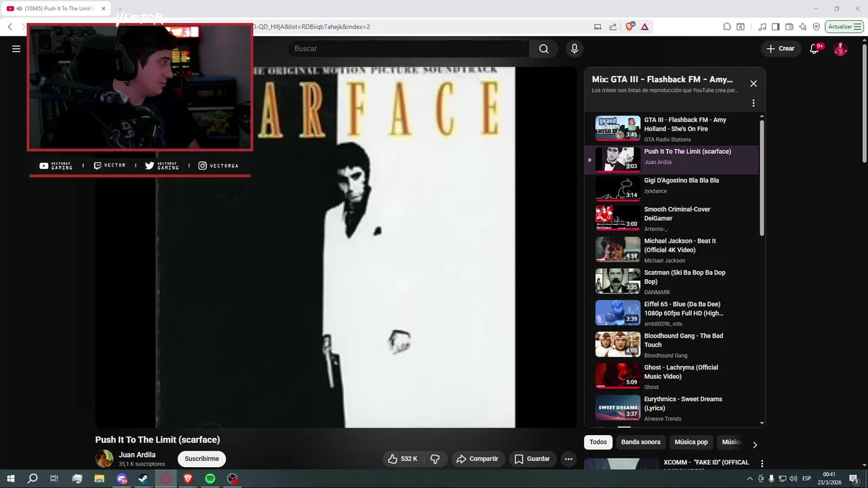Click the taskbar clock showing 00:41
Image resolution: width=868 pixels, height=488 pixels.
(x=829, y=479)
